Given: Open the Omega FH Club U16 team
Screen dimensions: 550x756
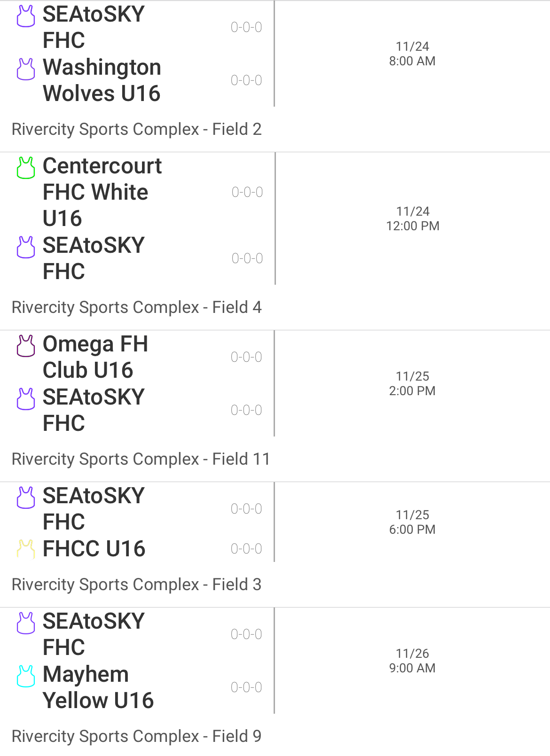Looking at the screenshot, I should click(95, 357).
